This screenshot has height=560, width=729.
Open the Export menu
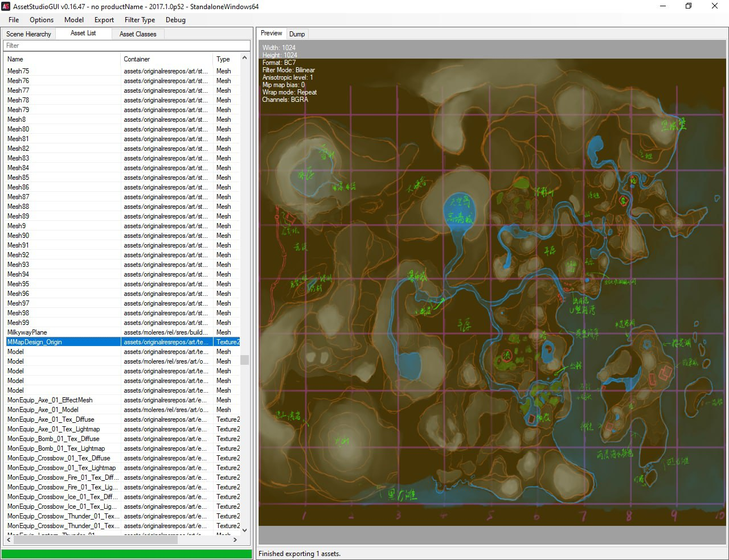pos(104,20)
